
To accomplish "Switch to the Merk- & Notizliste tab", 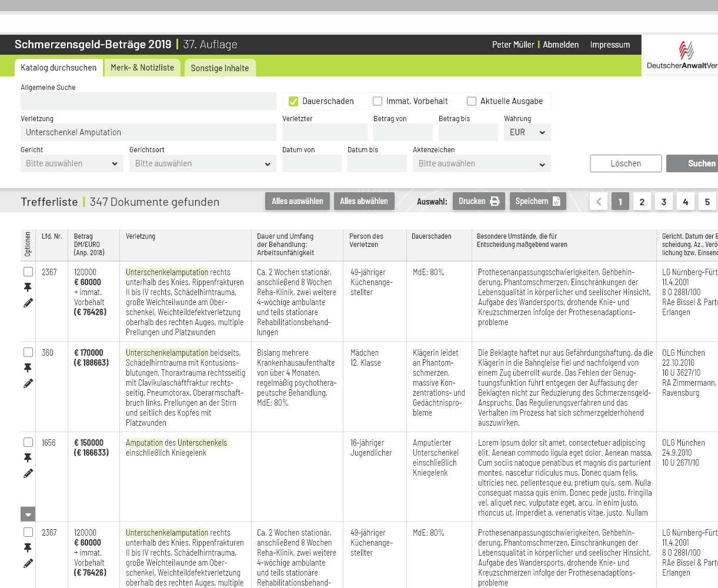I will pos(142,68).
